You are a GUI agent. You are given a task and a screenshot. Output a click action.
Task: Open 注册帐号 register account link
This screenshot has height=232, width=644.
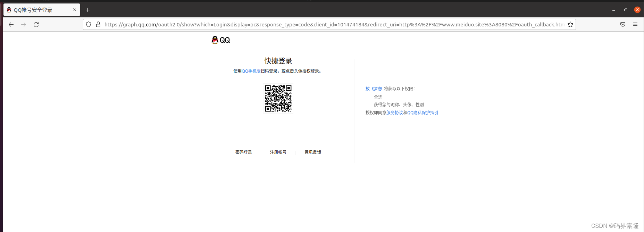[278, 152]
